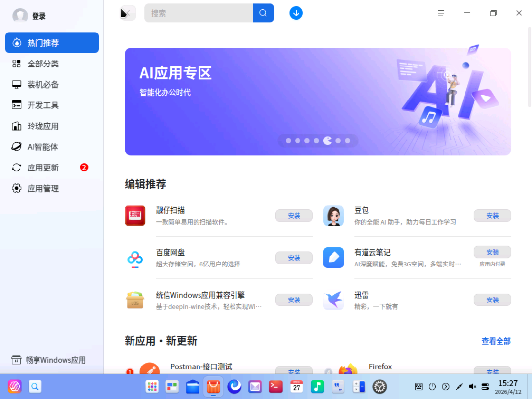Image resolution: width=532 pixels, height=399 pixels.
Task: Open Firefox entry title
Action: tap(380, 366)
